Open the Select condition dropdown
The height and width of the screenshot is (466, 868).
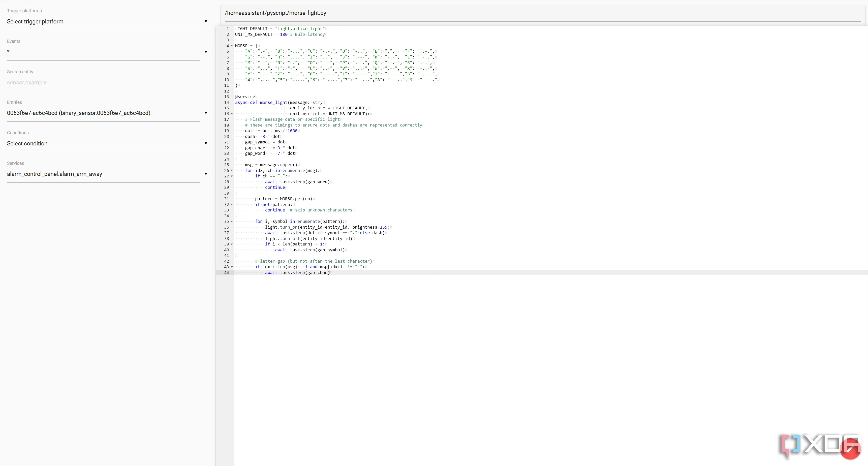(107, 144)
